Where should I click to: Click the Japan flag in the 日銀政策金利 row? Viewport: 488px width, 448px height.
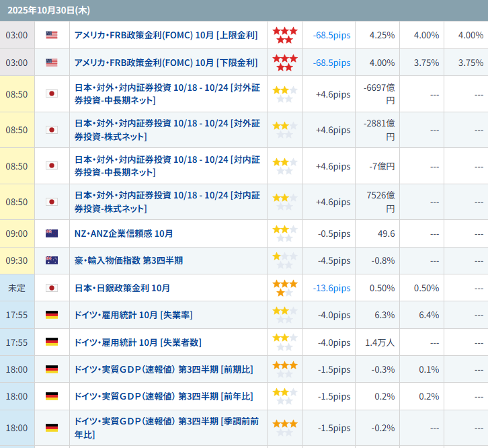[52, 288]
